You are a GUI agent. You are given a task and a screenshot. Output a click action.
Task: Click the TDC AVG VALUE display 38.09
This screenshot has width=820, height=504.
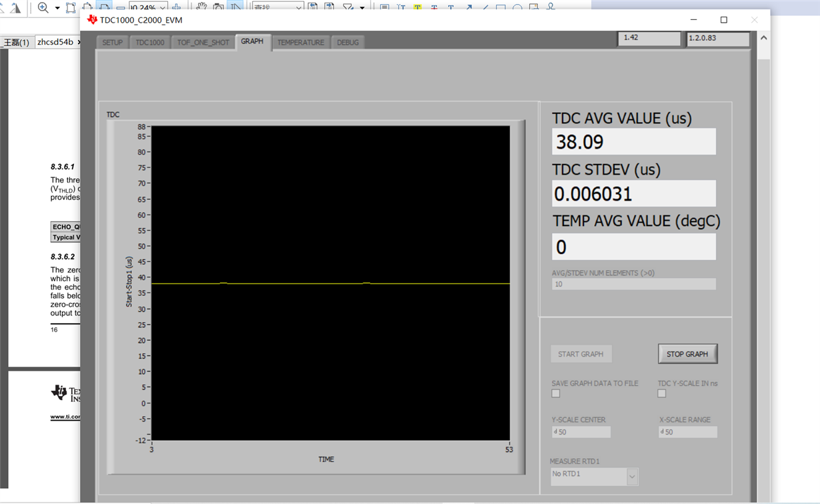633,141
